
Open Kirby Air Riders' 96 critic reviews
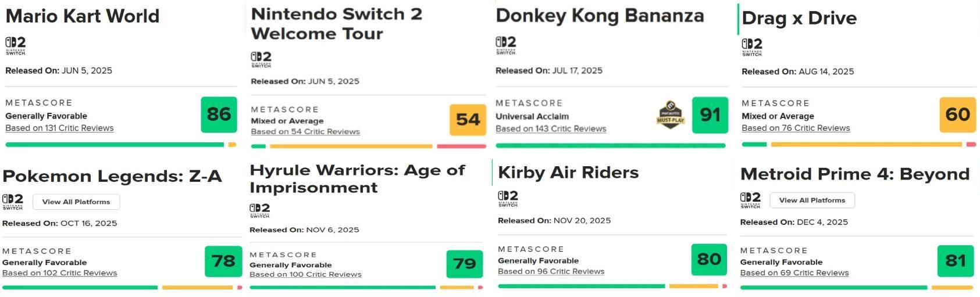(551, 271)
